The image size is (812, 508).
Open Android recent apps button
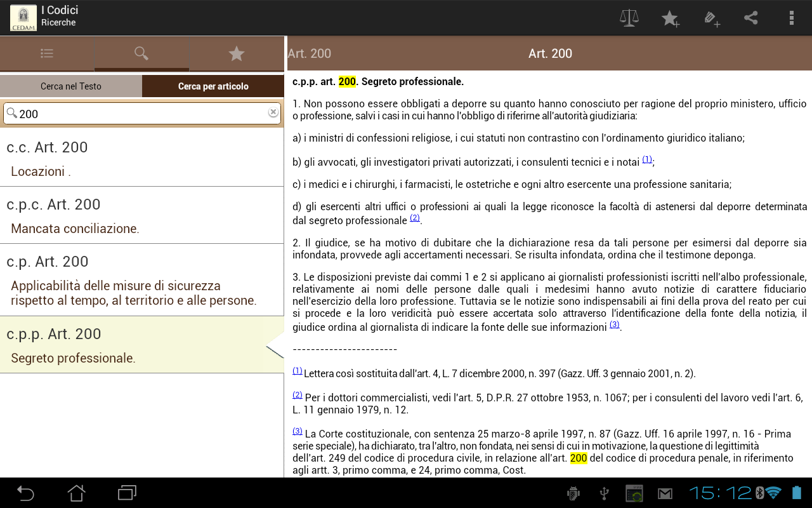pyautogui.click(x=128, y=493)
